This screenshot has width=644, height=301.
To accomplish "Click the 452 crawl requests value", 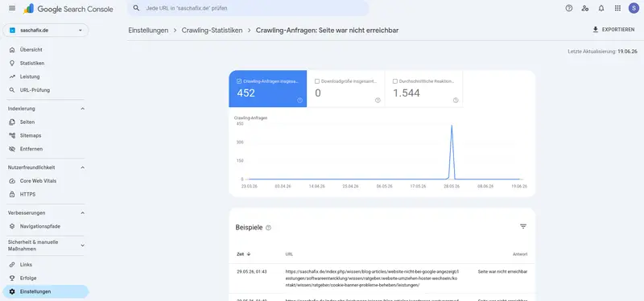I will point(246,93).
